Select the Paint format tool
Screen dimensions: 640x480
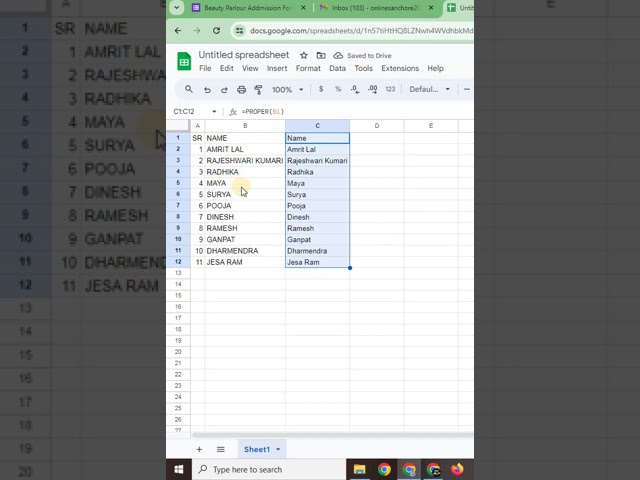coord(258,89)
